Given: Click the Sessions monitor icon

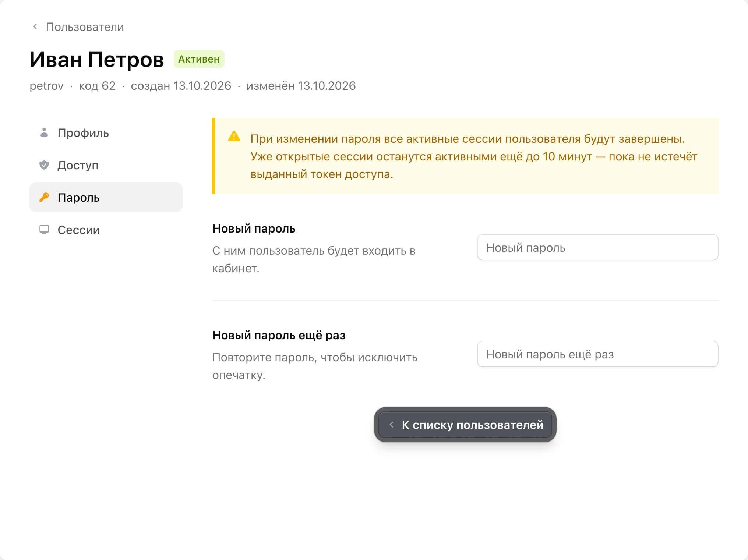Looking at the screenshot, I should (44, 230).
